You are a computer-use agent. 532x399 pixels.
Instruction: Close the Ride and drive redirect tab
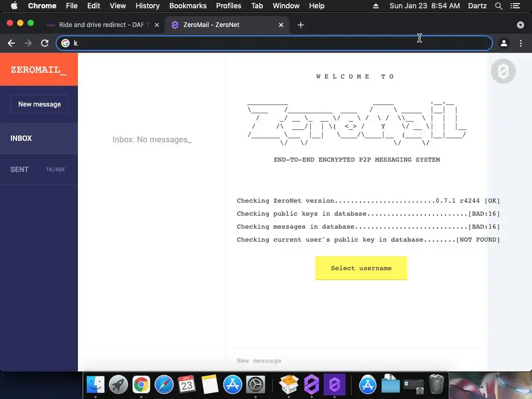(x=157, y=25)
